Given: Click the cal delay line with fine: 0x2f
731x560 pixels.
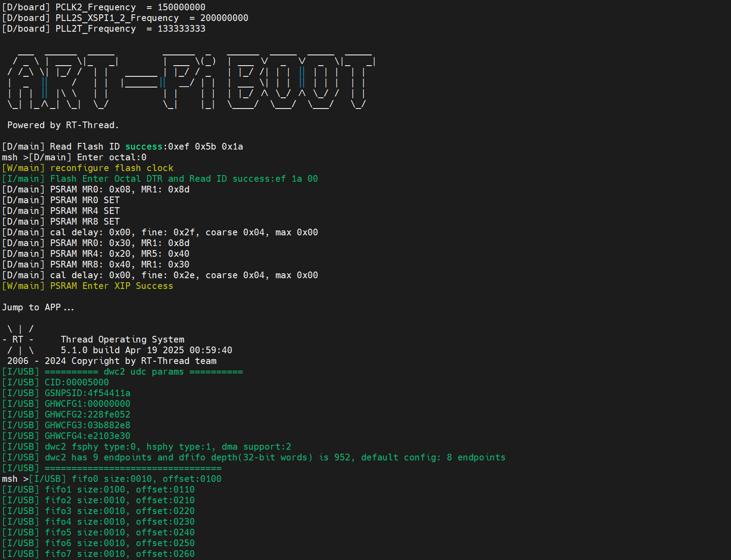Looking at the screenshot, I should point(160,232).
